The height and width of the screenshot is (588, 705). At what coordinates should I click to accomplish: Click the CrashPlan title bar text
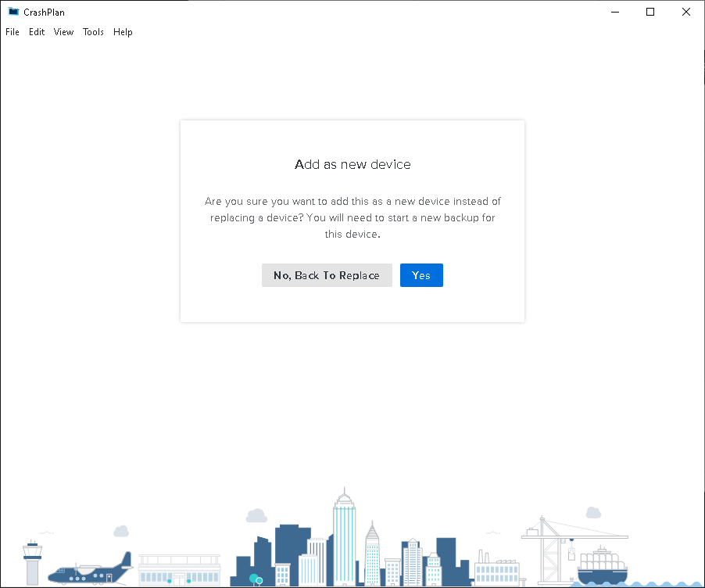click(x=43, y=12)
